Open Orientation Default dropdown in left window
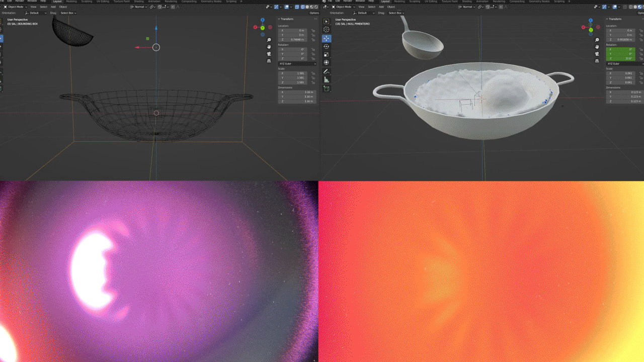Image resolution: width=644 pixels, height=362 pixels. coord(36,13)
